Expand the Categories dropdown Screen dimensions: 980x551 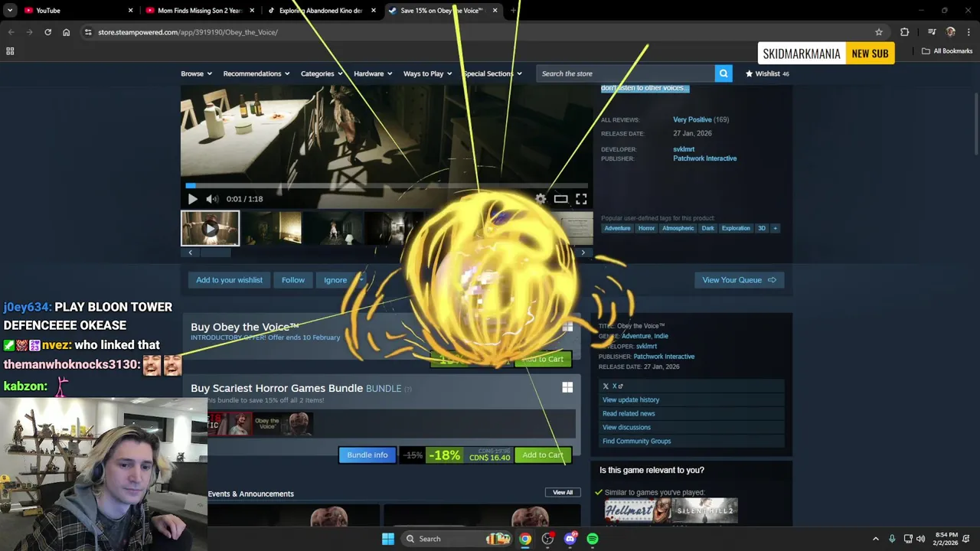(x=322, y=73)
